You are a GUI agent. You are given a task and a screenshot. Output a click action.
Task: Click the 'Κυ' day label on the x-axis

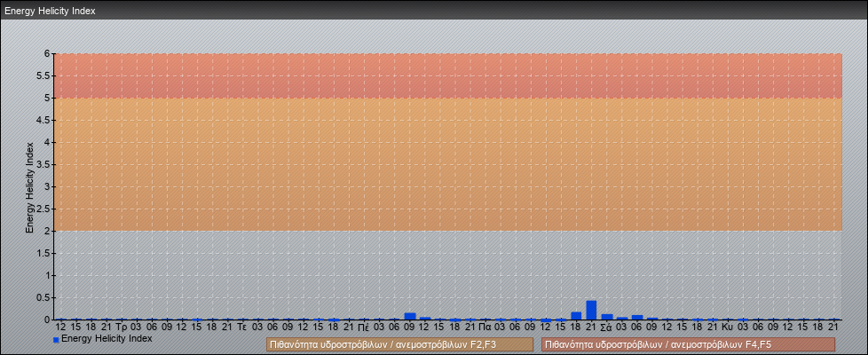728,327
